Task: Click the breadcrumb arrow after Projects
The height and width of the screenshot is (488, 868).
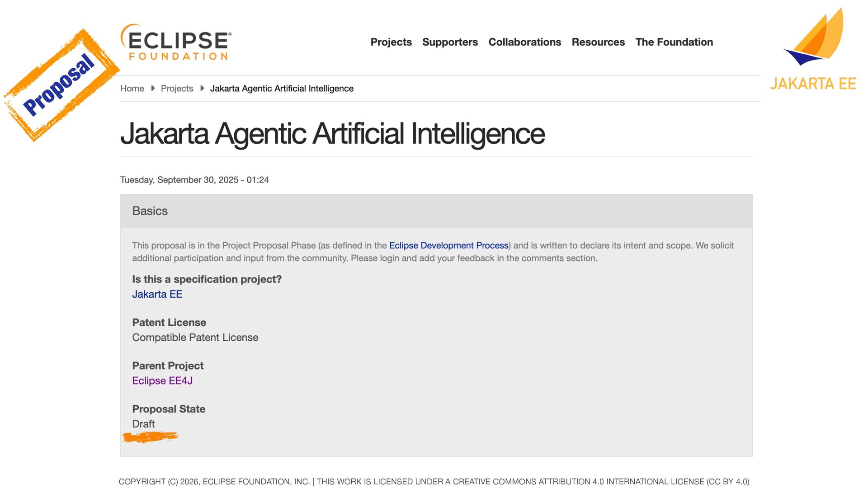Action: pos(202,88)
